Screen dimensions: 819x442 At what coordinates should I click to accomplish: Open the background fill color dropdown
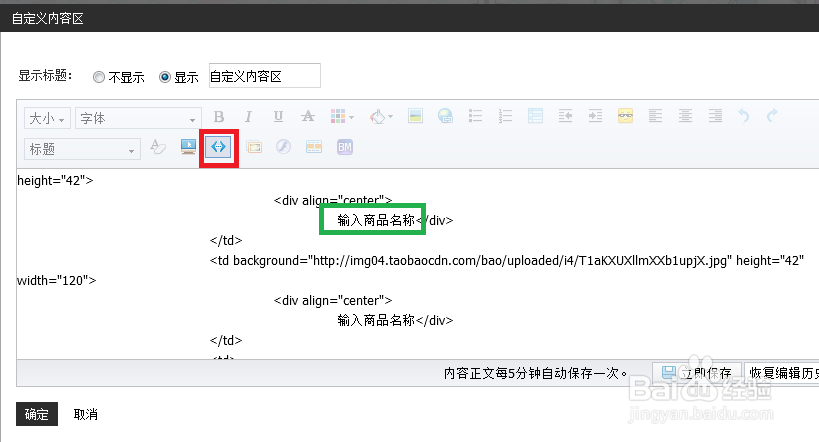point(381,117)
